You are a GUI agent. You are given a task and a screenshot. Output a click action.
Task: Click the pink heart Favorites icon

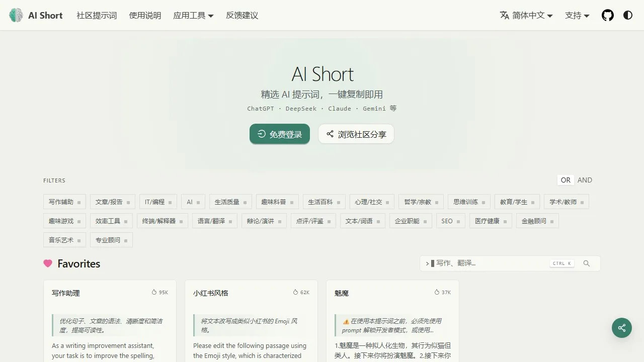[48, 263]
